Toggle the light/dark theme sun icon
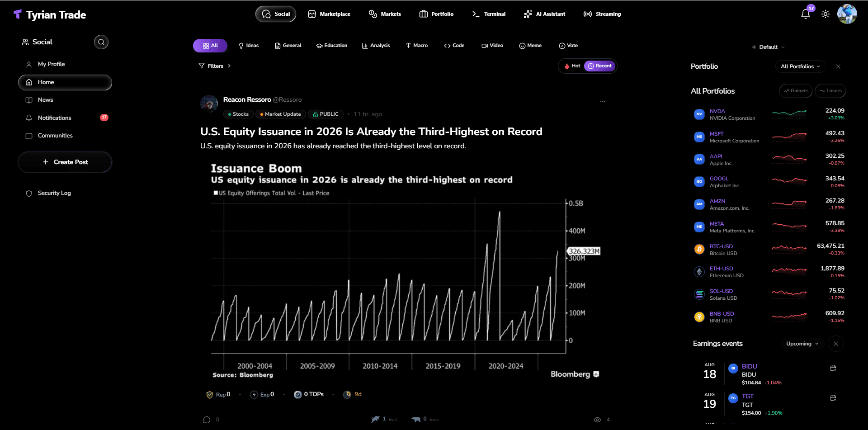 click(826, 14)
